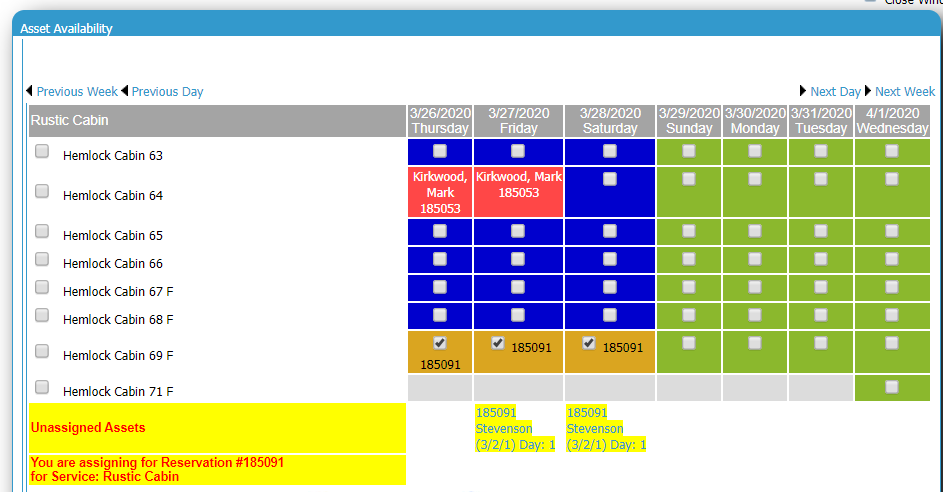
Task: Uncheck Hemlock Cabin 69 F on Thursday 3/26
Action: pos(440,343)
